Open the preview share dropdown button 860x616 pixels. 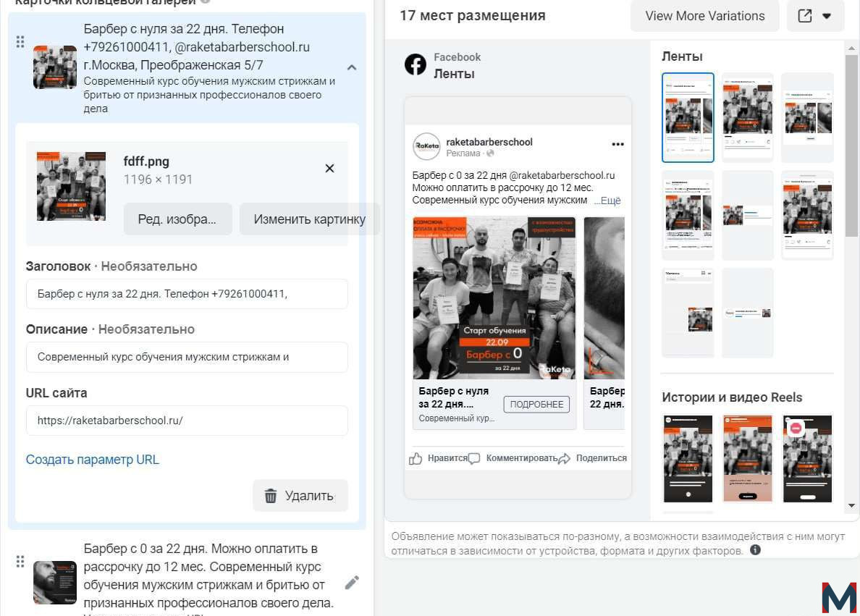coord(815,16)
